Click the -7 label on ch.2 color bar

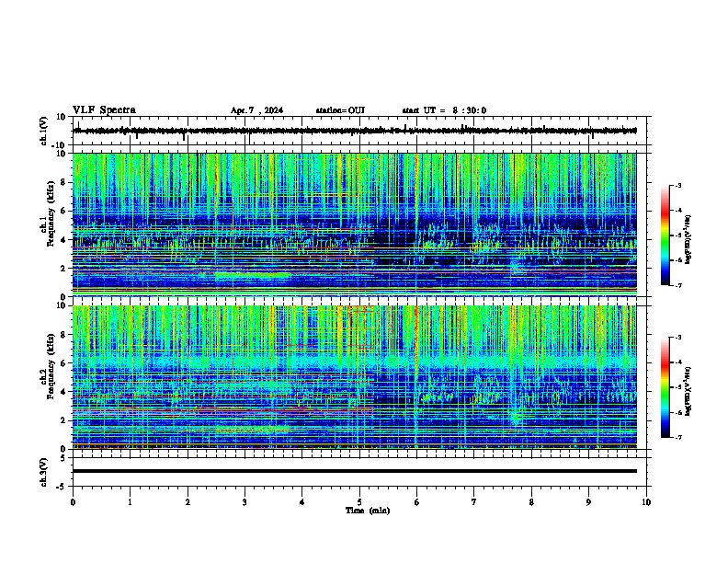pyautogui.click(x=678, y=437)
